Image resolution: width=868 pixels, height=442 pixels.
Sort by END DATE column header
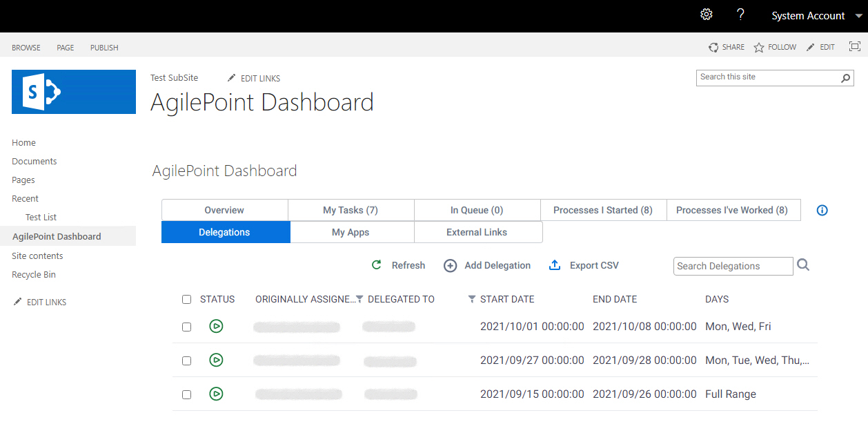point(615,299)
